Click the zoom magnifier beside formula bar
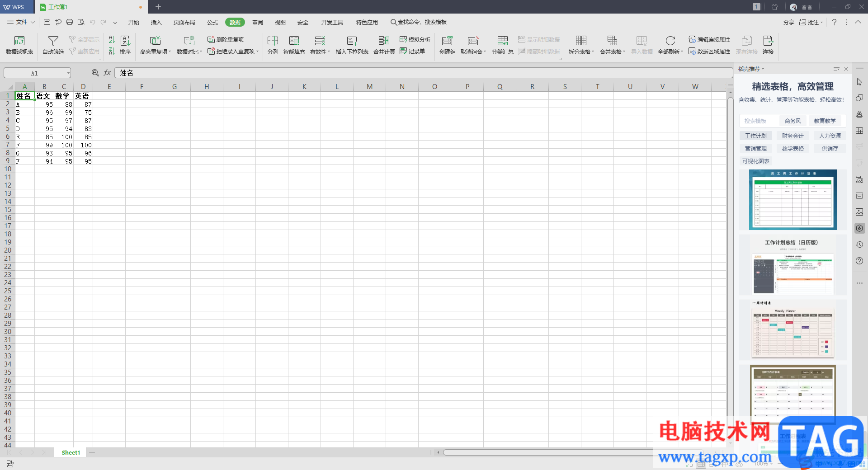868x470 pixels. 95,73
